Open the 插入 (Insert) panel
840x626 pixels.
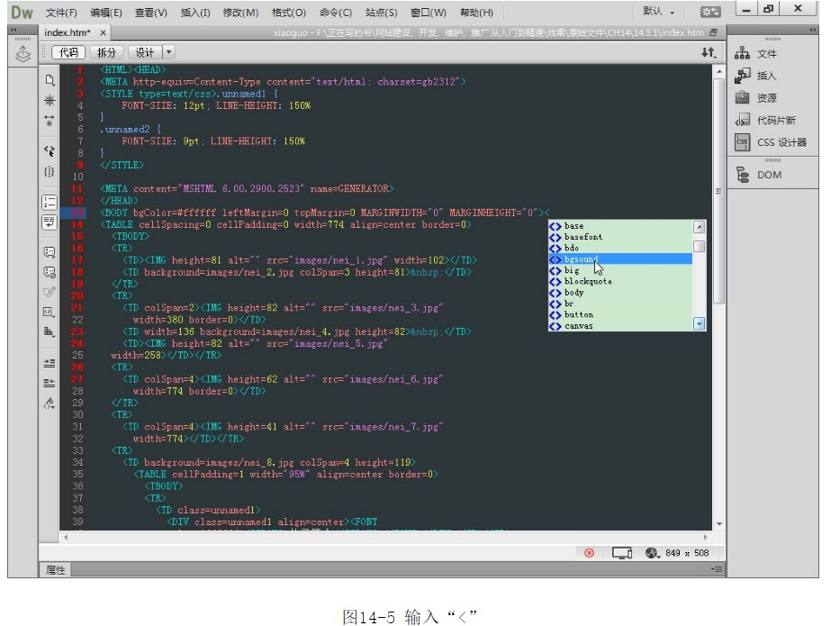pyautogui.click(x=766, y=77)
